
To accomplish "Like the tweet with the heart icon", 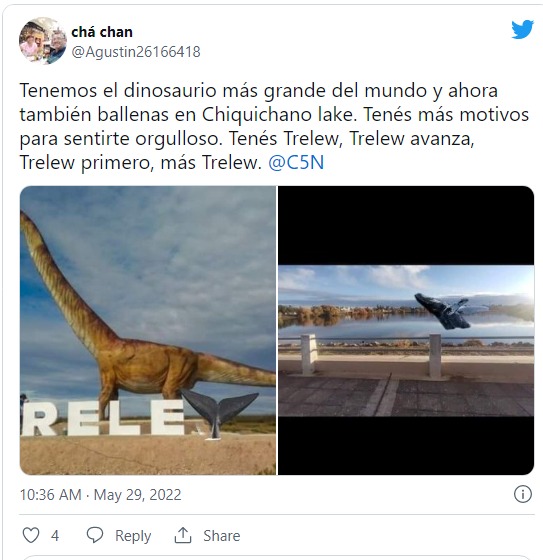I will coord(31,535).
